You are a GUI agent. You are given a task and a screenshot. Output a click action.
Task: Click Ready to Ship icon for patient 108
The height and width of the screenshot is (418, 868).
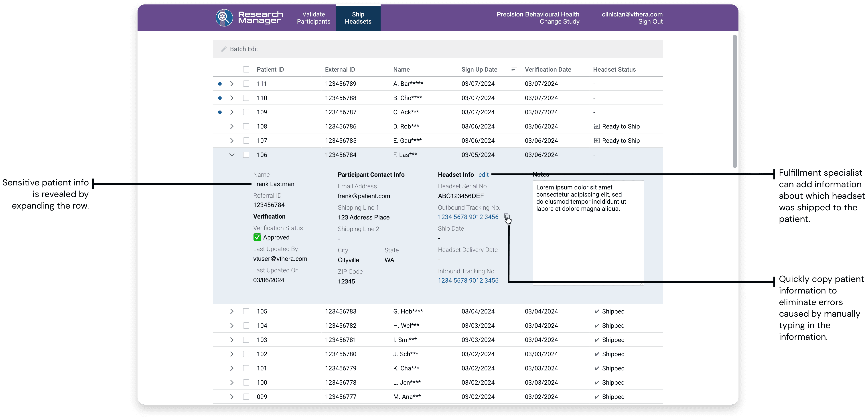pos(596,127)
